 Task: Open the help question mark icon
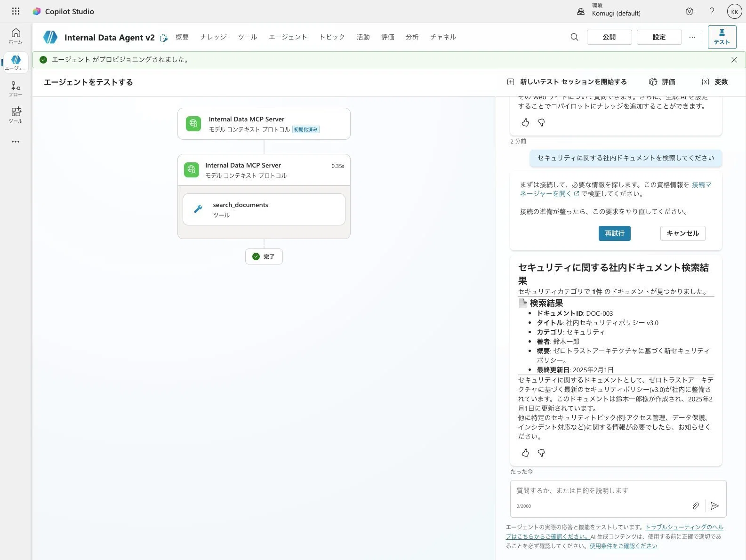click(712, 11)
